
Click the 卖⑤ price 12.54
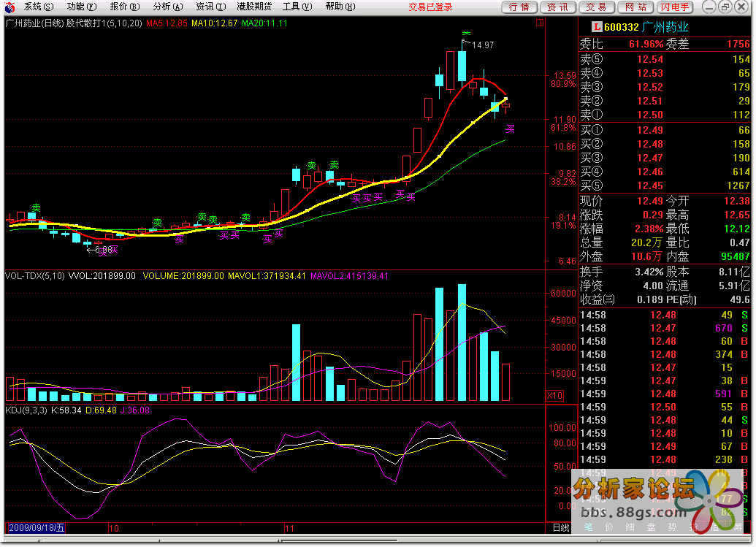[x=650, y=59]
